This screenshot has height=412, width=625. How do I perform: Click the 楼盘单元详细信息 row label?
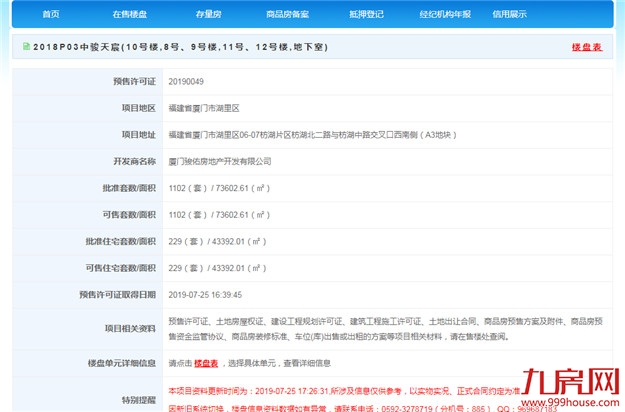122,363
